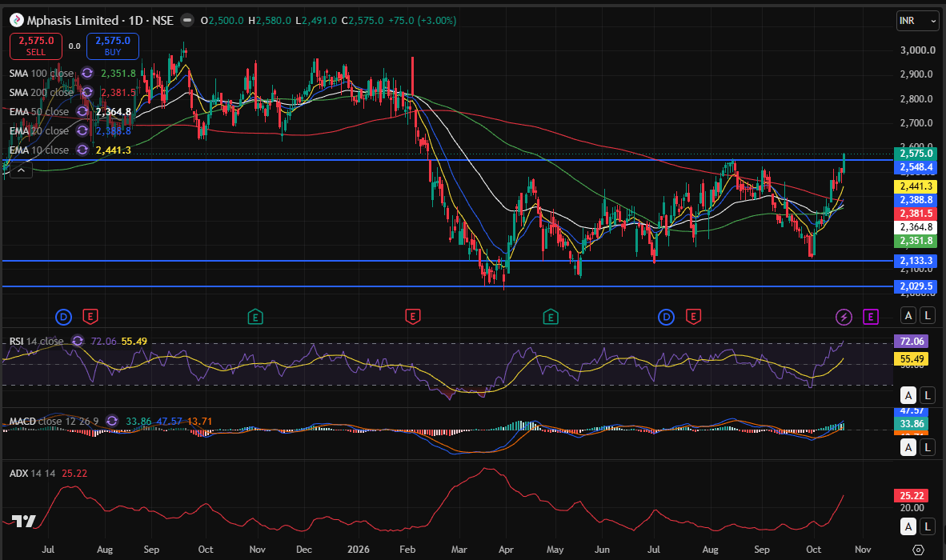This screenshot has width=946, height=560.
Task: Click the refresh icon beside EMA 20 close
Action: (x=82, y=131)
